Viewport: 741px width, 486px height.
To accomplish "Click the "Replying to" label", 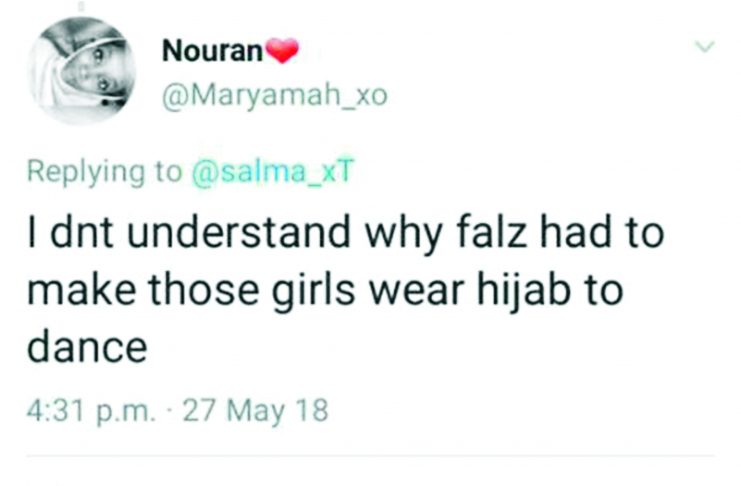I will tap(103, 173).
